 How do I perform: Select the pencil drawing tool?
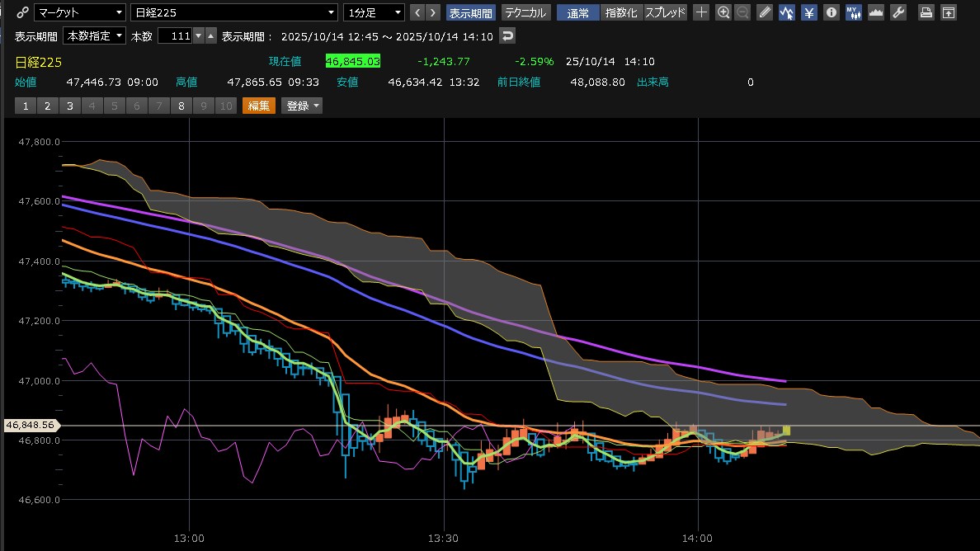[x=765, y=12]
